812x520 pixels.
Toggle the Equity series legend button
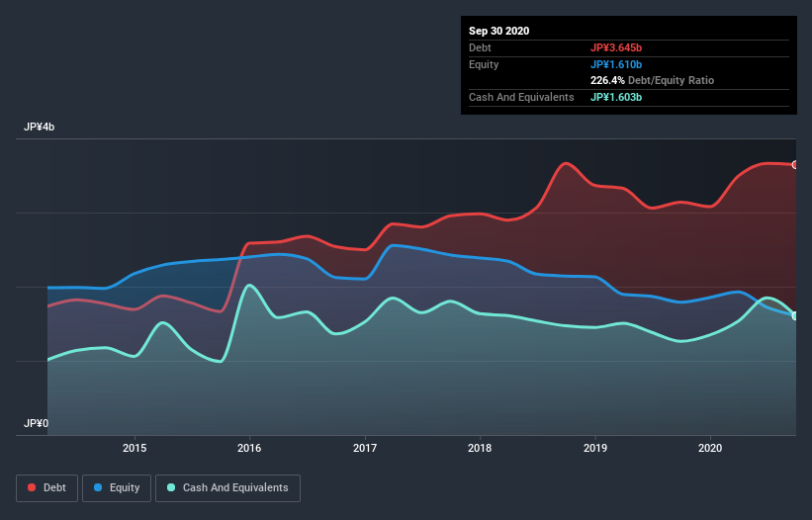tap(117, 488)
